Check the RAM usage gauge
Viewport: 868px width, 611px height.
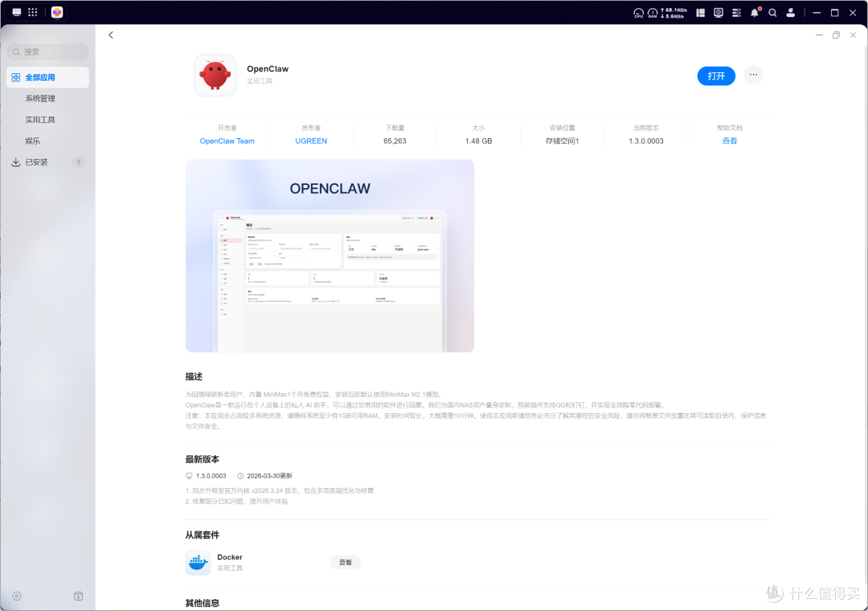[x=653, y=13]
